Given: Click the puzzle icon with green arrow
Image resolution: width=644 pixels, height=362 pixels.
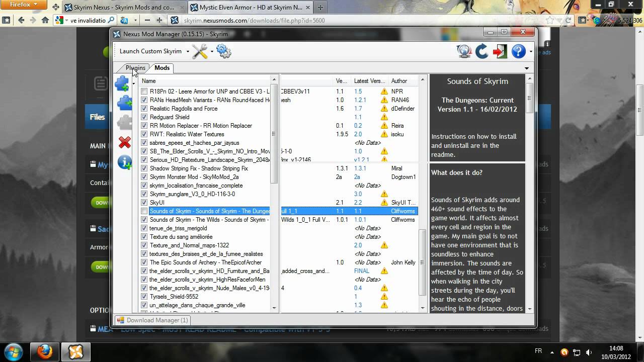Looking at the screenshot, I should coord(124,103).
